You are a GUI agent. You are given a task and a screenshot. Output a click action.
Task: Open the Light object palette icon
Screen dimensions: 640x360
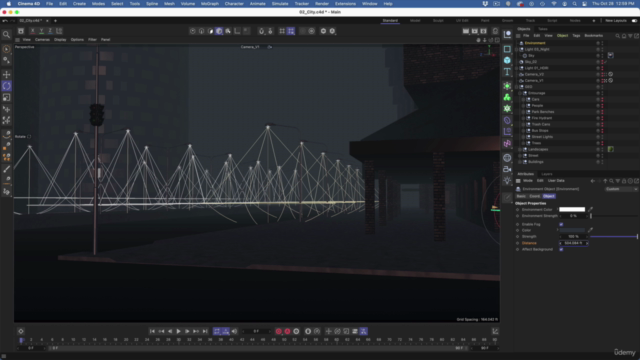click(507, 180)
